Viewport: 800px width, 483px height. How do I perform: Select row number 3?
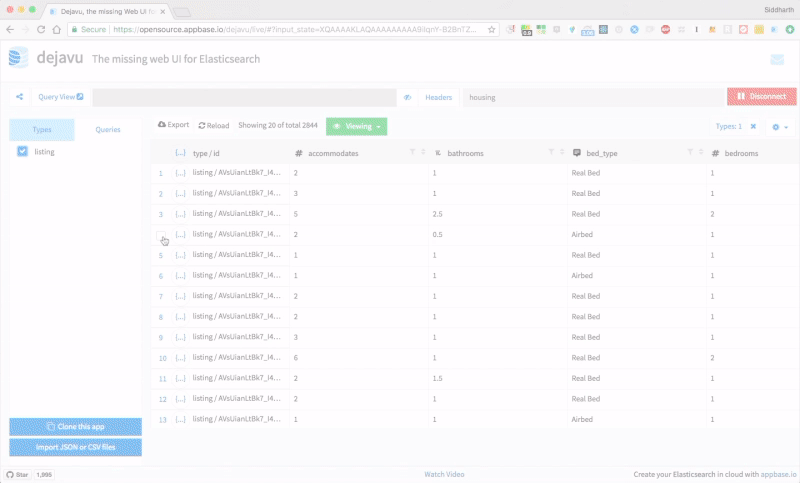click(x=161, y=214)
